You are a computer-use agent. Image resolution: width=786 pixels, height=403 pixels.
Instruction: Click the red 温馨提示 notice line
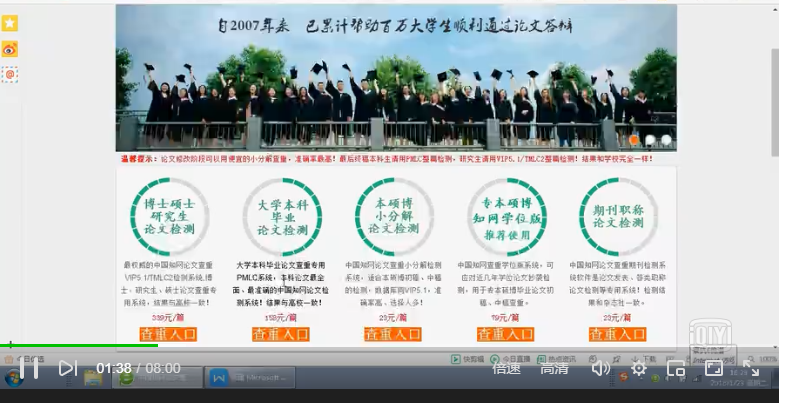[x=386, y=159]
